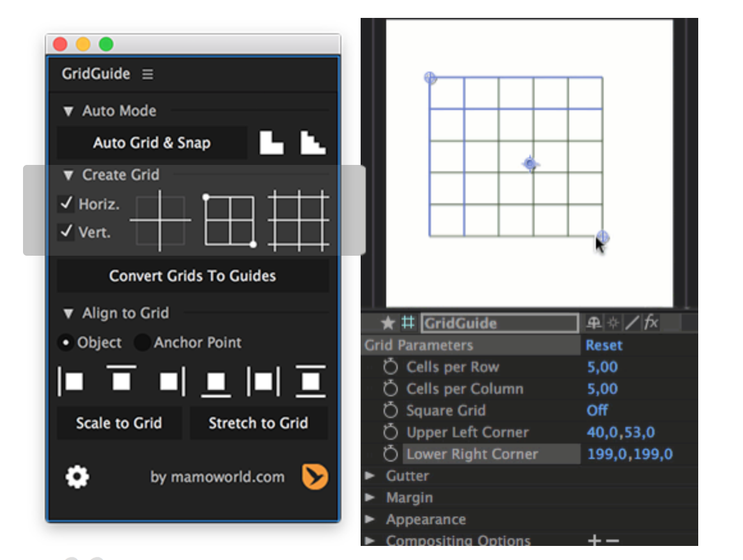Click the orange mamoworld logo icon

[315, 477]
